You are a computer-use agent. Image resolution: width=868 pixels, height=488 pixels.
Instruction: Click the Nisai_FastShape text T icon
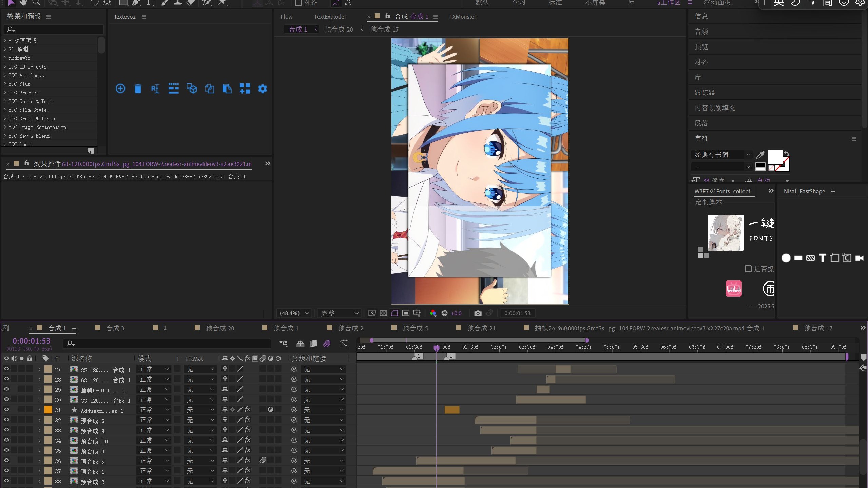tap(823, 258)
